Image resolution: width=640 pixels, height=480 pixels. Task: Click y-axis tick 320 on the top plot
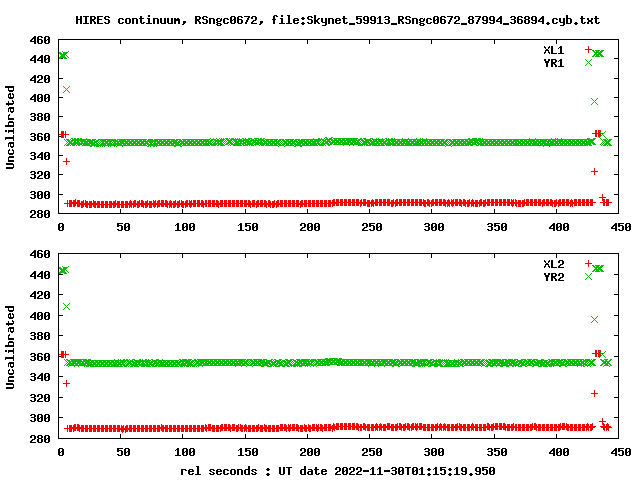[x=40, y=175]
